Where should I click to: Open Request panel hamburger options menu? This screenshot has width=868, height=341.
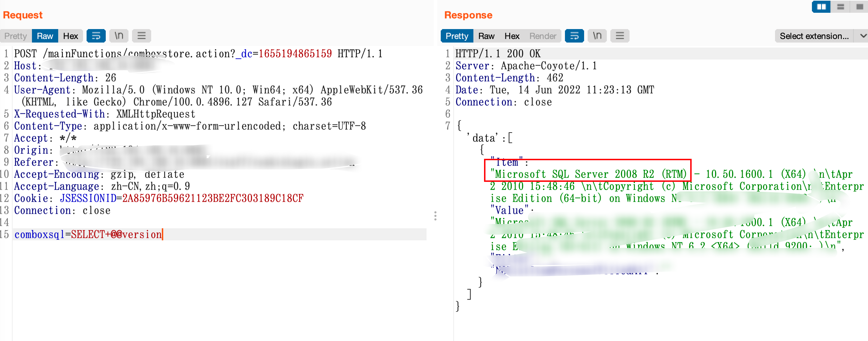[142, 36]
